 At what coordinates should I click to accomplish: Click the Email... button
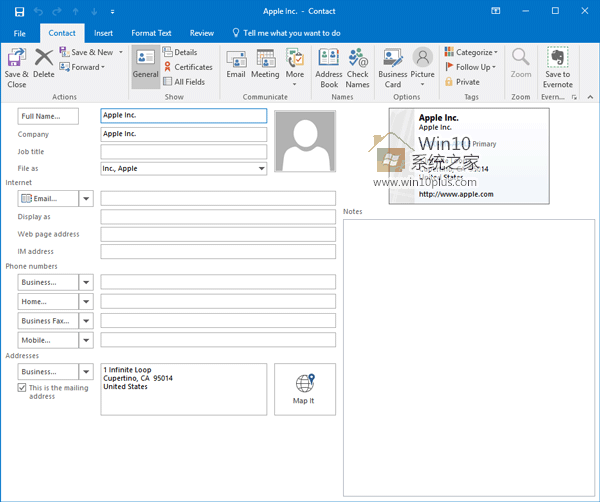48,199
